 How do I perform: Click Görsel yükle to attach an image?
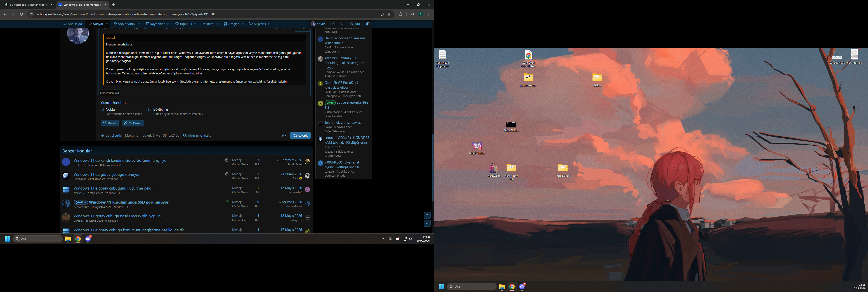tap(111, 135)
